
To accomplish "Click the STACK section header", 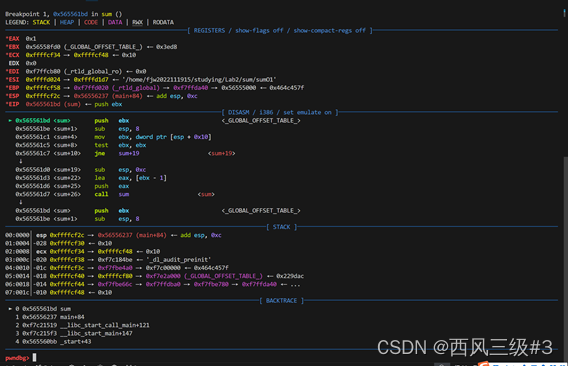I will click(x=281, y=227).
